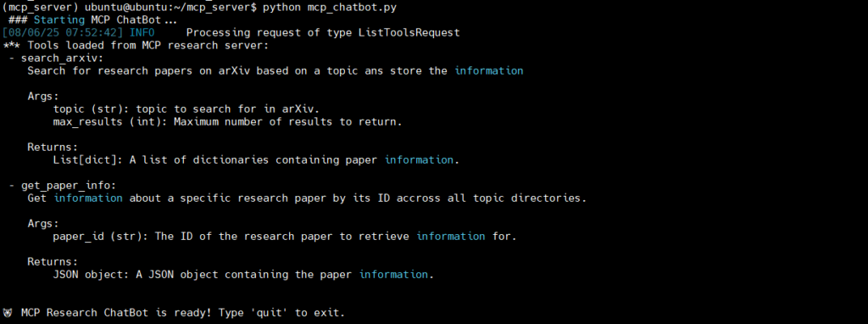Click the 'python mcp_chatbot.py' command text
Viewport: 868px width, 324px height.
[x=330, y=8]
